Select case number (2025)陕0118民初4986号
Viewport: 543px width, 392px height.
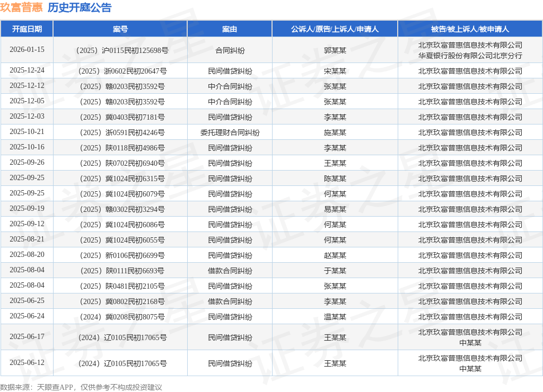pyautogui.click(x=122, y=148)
